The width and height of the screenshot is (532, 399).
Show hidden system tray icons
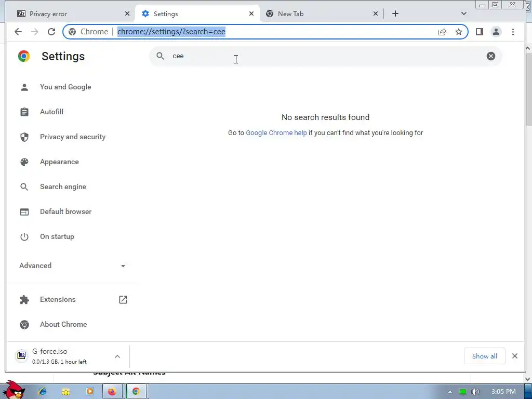click(450, 392)
